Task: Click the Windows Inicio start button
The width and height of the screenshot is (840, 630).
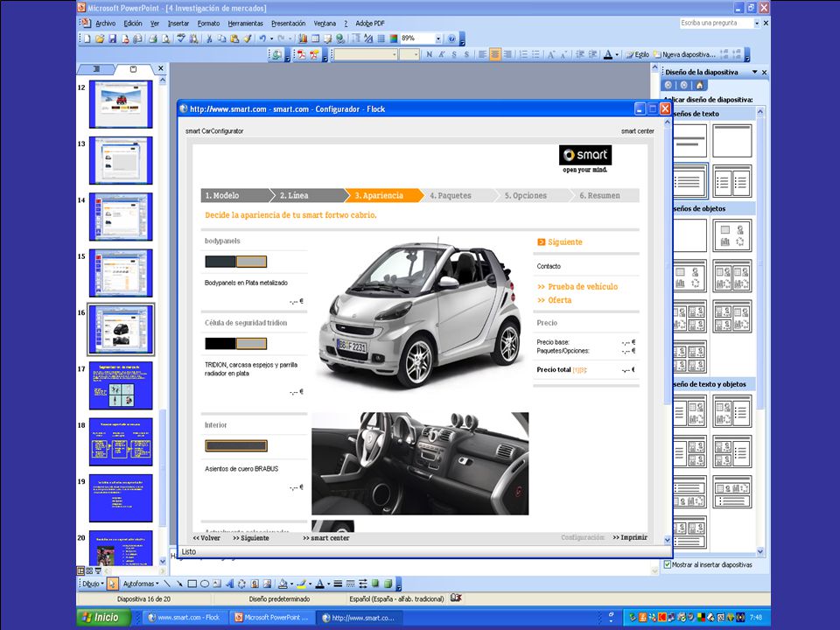Action: click(x=104, y=617)
